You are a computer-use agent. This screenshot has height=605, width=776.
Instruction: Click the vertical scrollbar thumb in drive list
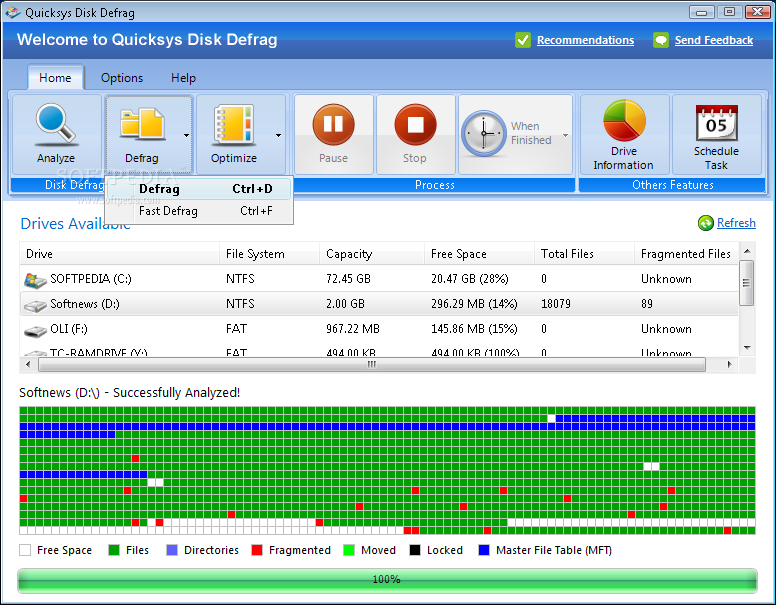(x=747, y=283)
